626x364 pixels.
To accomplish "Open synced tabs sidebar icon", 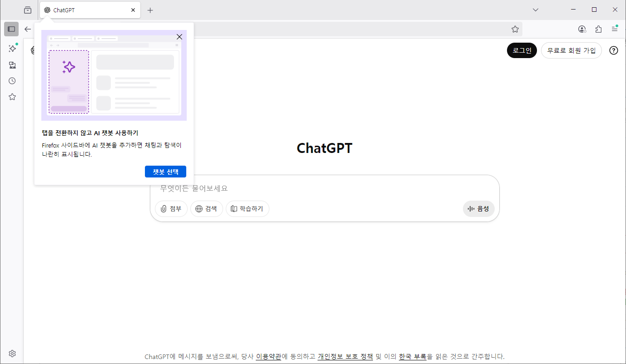I will [12, 65].
